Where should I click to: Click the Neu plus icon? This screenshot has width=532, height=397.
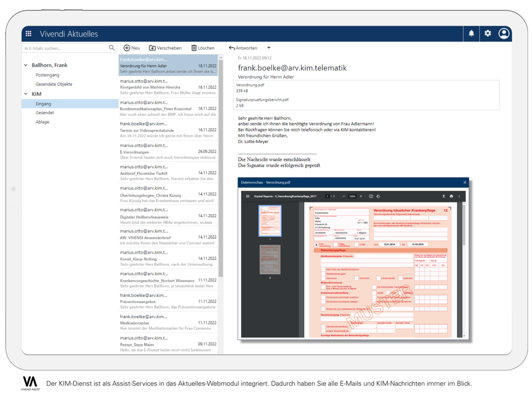pos(127,48)
